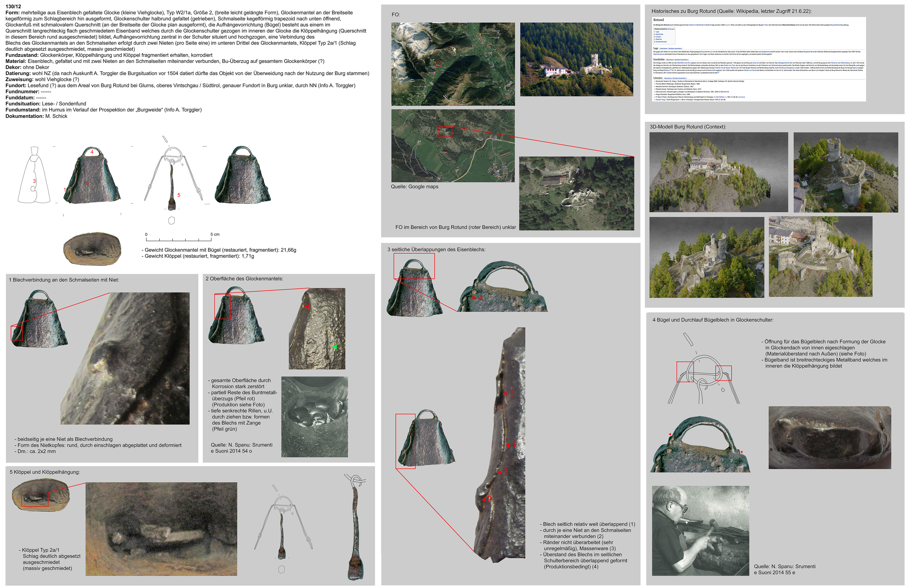Click the Inhaltsverzeichnis box in Wikipedia excerpt
The width and height of the screenshot is (907, 588).
664,36
